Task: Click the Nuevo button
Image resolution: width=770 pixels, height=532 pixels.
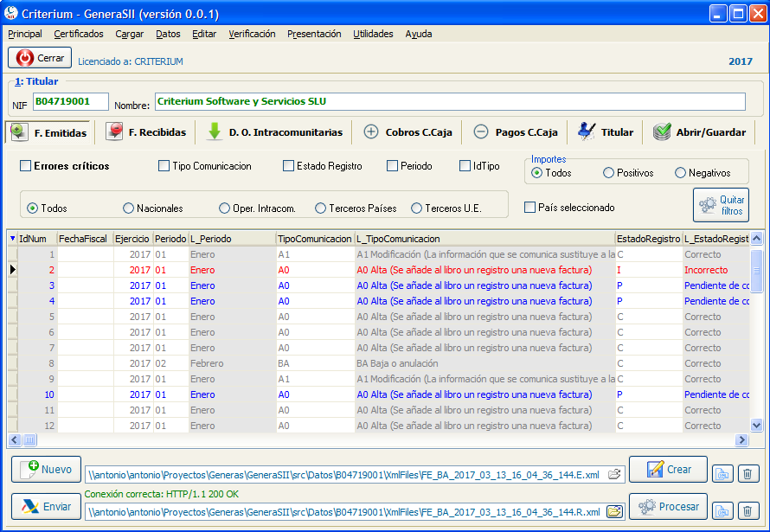Action: click(46, 470)
